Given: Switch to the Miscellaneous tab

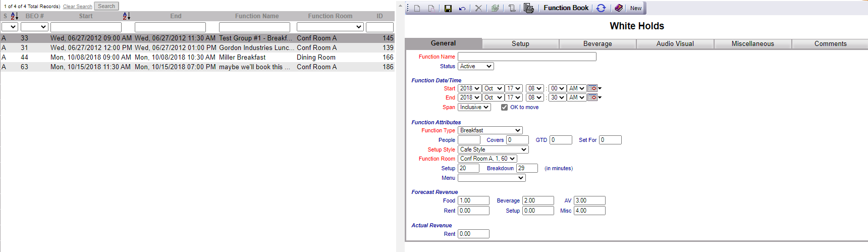Looking at the screenshot, I should (x=752, y=44).
